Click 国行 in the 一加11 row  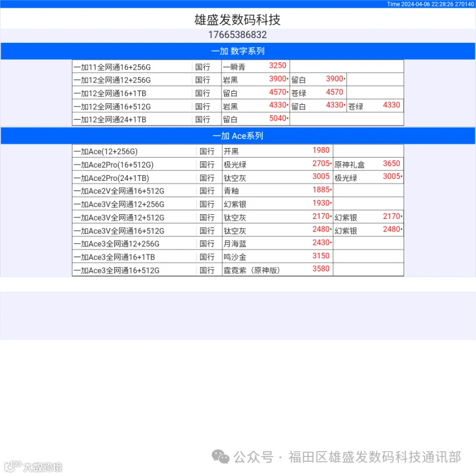[203, 67]
